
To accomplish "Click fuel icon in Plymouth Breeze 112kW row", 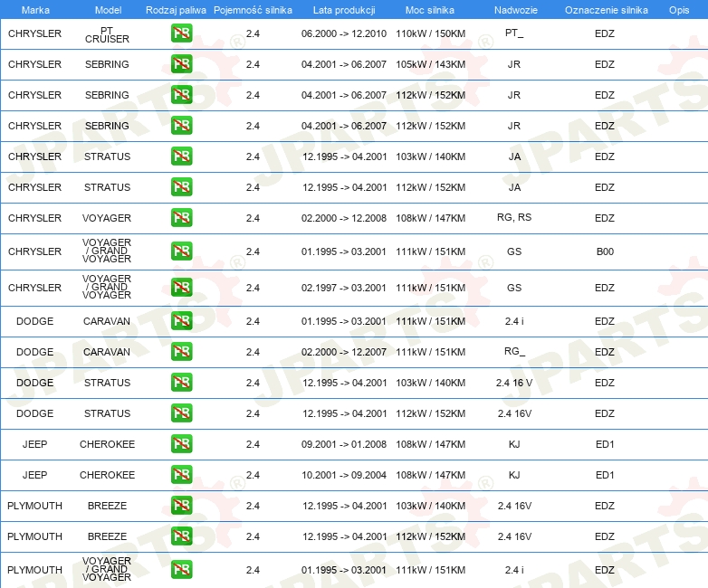I will (x=181, y=536).
